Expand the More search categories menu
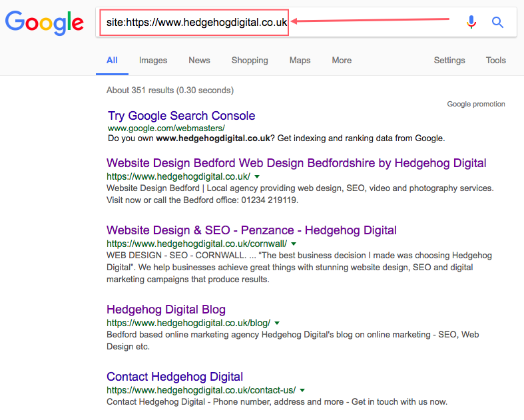524x420 pixels. pos(342,61)
